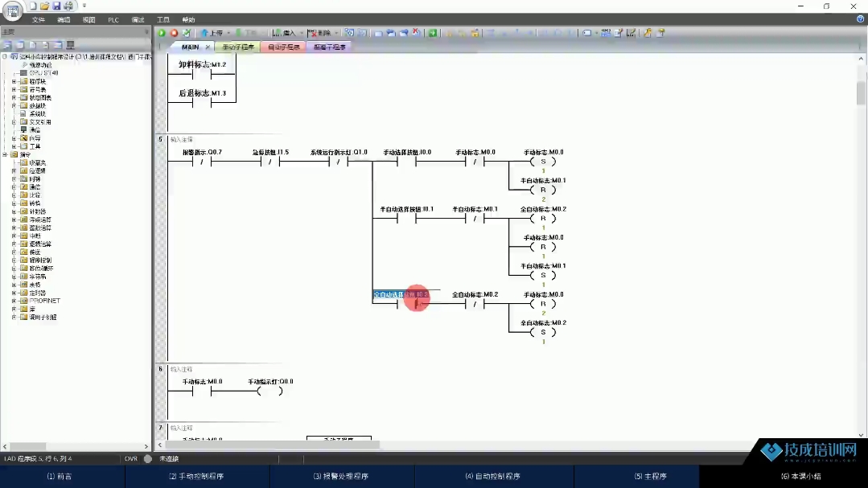The height and width of the screenshot is (488, 868).
Task: Select CPU ST40 in project tree
Action: click(43, 73)
